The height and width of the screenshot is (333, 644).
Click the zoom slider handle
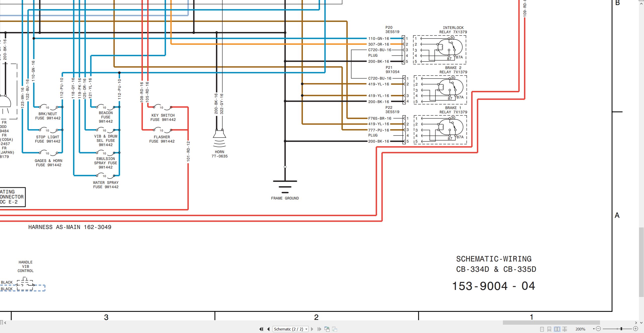(x=621, y=329)
